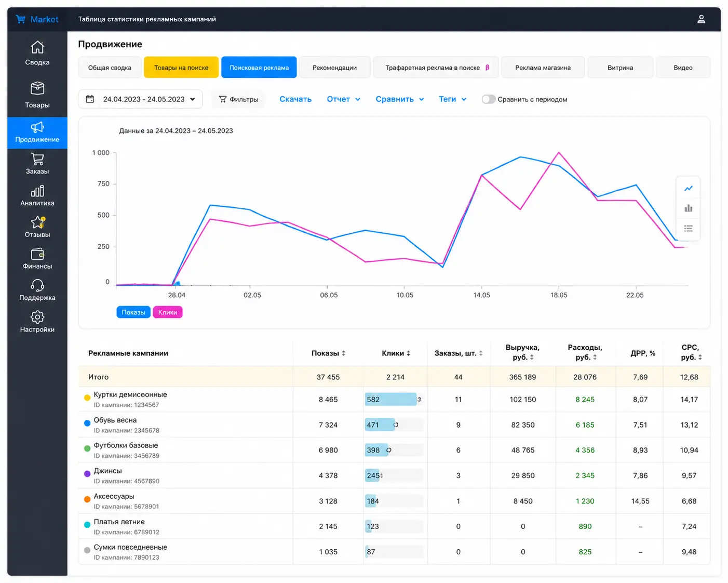Click yellow color dot of Куртки демисезонные

pos(87,398)
